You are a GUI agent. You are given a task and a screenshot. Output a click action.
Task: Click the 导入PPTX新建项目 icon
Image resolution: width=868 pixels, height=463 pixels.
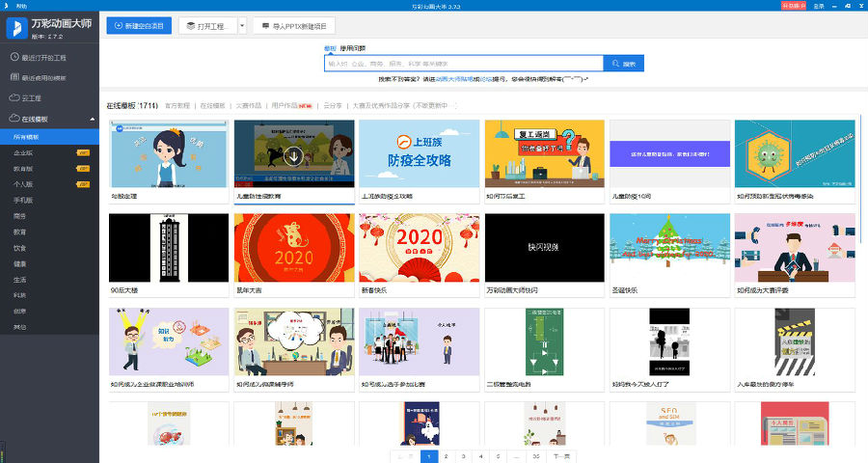click(x=264, y=26)
